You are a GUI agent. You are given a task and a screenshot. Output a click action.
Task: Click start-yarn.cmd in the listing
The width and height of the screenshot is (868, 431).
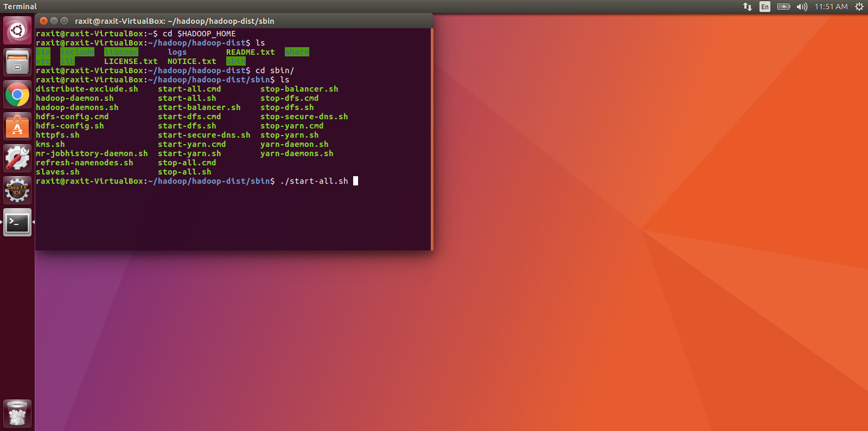(x=192, y=144)
